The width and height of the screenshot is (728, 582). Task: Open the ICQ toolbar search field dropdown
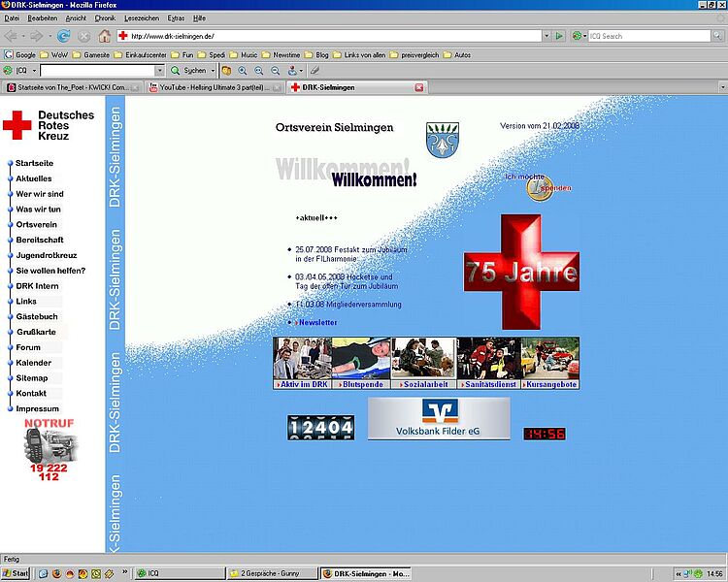(160, 71)
